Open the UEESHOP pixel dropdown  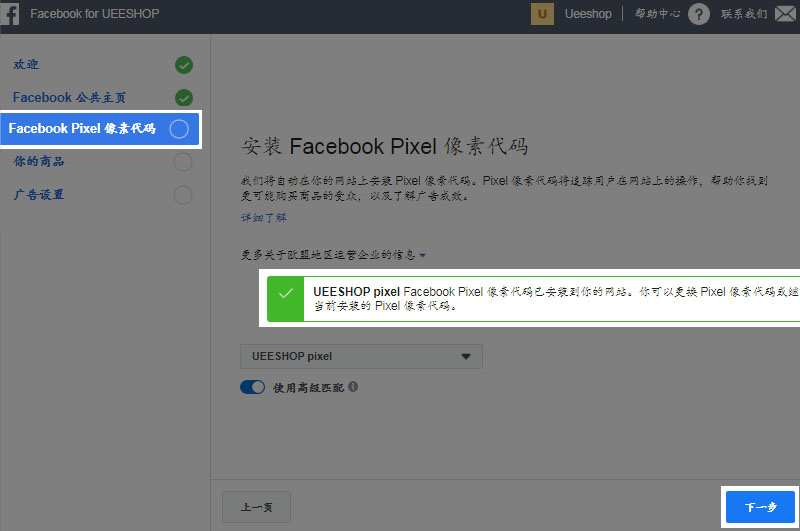361,357
